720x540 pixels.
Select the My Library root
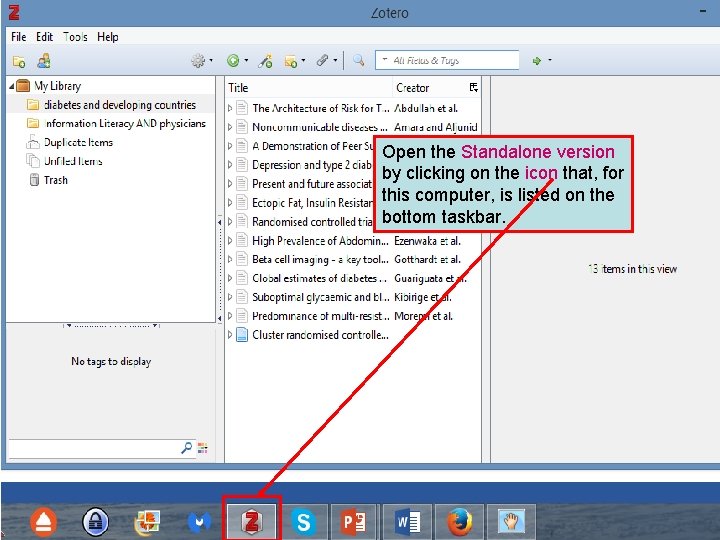click(x=57, y=86)
